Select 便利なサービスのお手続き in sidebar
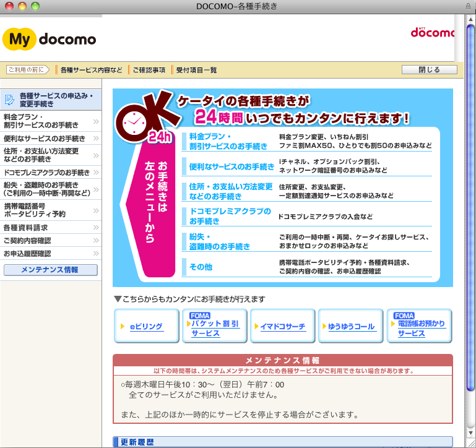Screen dimensions: 476x448 pos(51,139)
